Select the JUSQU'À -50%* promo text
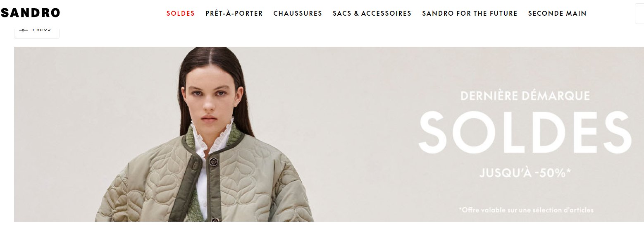Screen dimensions: 644x225 click(x=525, y=173)
